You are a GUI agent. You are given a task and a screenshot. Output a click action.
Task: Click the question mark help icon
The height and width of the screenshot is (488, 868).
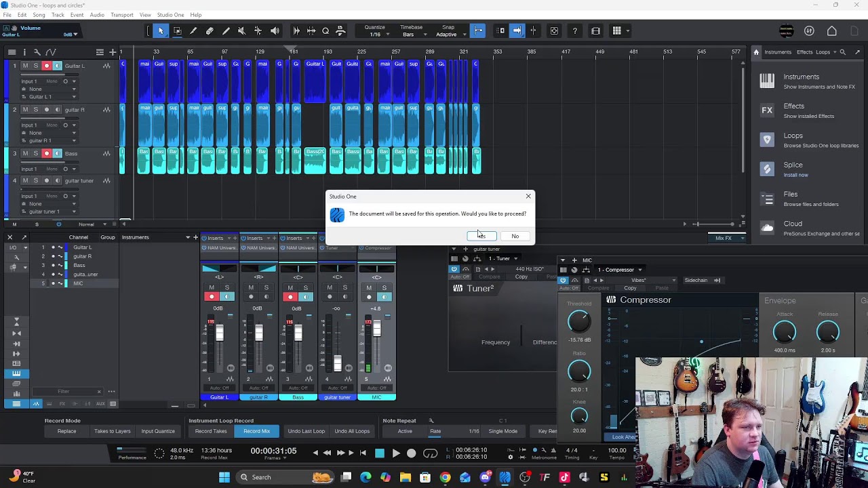574,30
